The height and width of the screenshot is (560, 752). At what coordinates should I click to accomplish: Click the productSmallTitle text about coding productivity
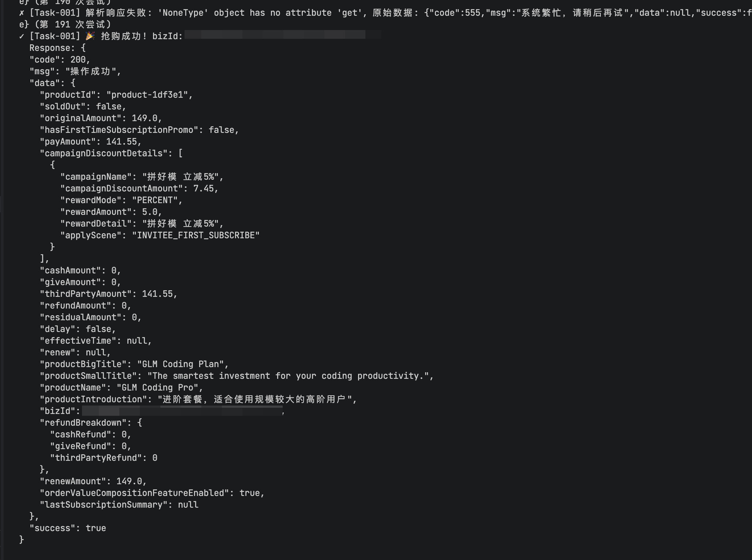[x=288, y=376]
